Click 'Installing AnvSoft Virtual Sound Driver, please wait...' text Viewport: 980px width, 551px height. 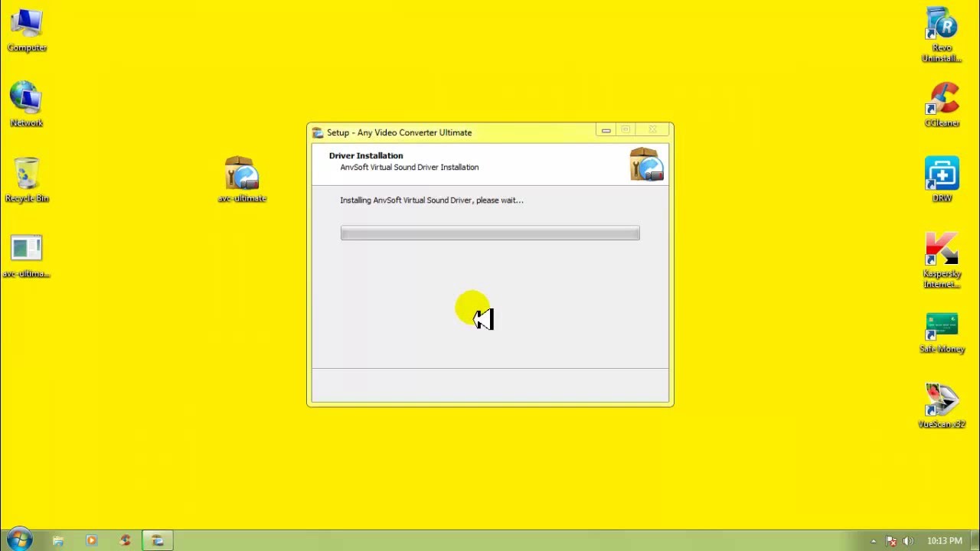pyautogui.click(x=432, y=200)
